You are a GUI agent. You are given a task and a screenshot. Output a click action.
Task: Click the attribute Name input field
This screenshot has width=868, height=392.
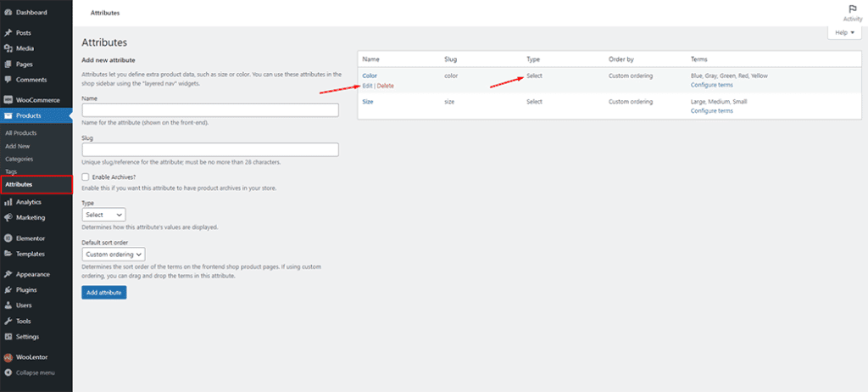click(x=210, y=110)
